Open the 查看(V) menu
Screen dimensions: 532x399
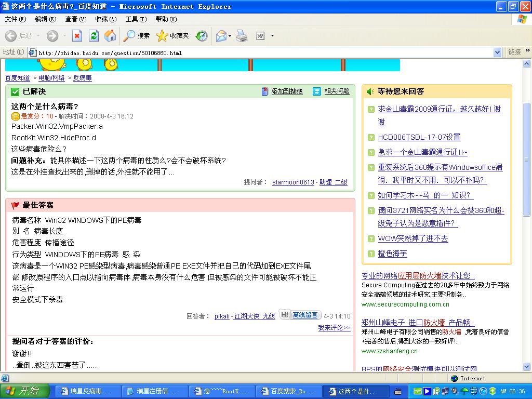(x=75, y=19)
